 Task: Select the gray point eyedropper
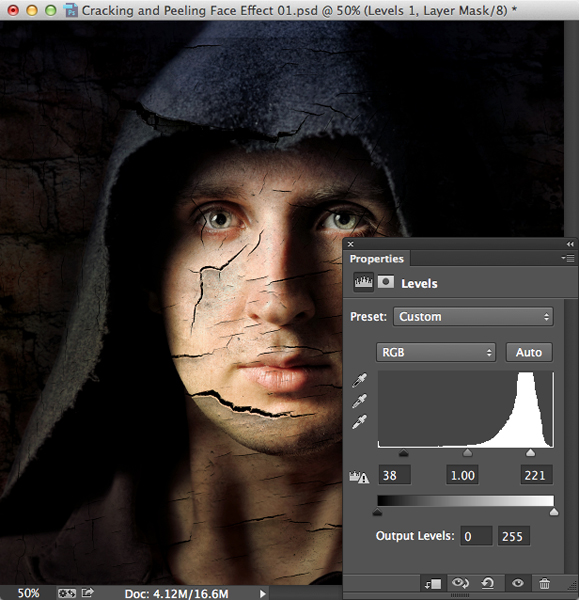[359, 401]
